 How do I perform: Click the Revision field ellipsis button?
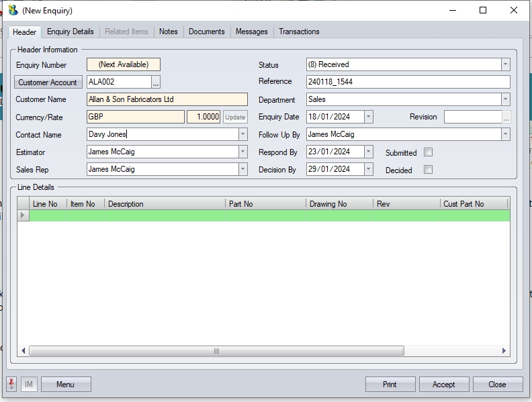coord(506,117)
